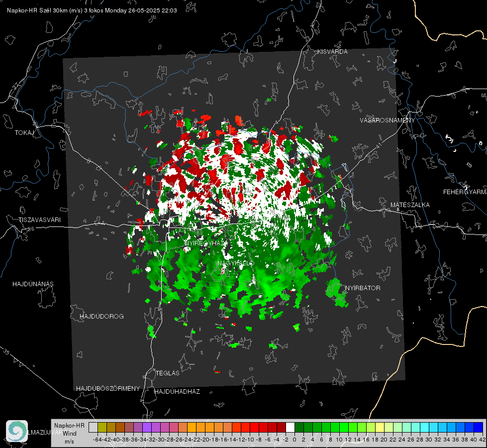Screen dimensions: 487x448
Task: Click the NYÍREGYHÁZA label on radar
Action: pyautogui.click(x=205, y=243)
